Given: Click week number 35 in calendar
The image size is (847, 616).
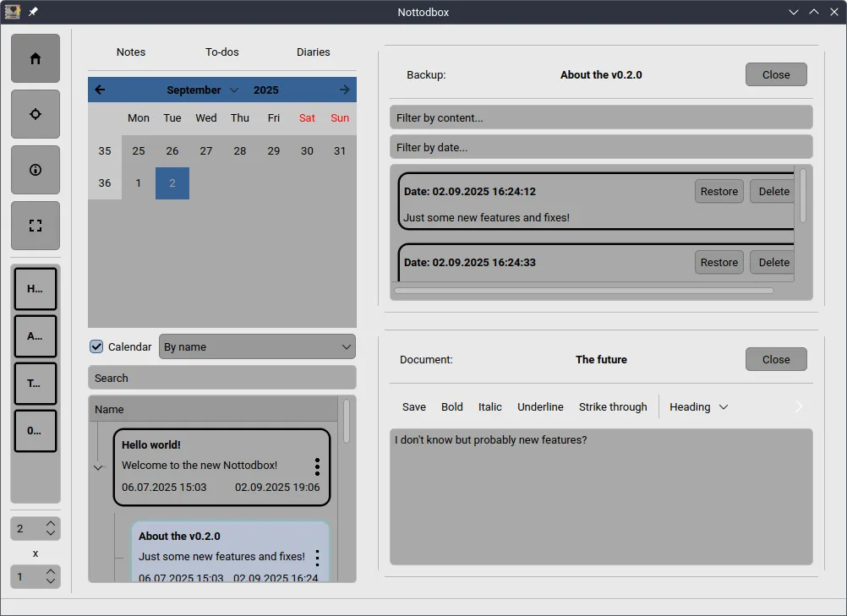Looking at the screenshot, I should [105, 150].
